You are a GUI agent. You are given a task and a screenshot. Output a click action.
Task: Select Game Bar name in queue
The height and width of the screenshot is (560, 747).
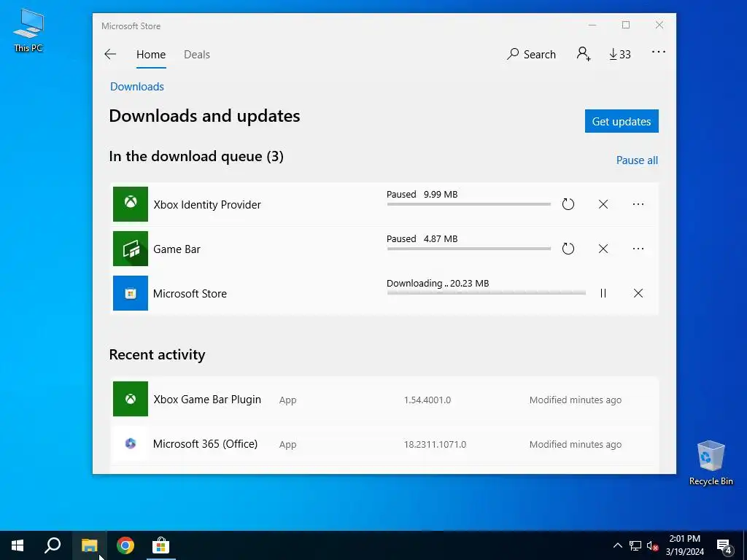[x=177, y=249]
